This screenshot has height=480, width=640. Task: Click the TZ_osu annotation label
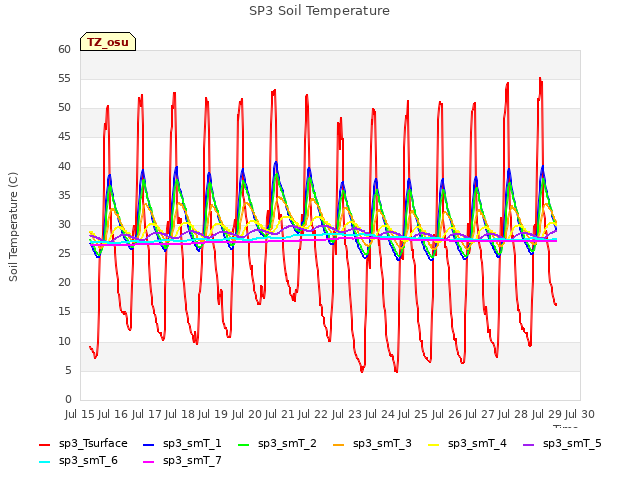pyautogui.click(x=108, y=42)
